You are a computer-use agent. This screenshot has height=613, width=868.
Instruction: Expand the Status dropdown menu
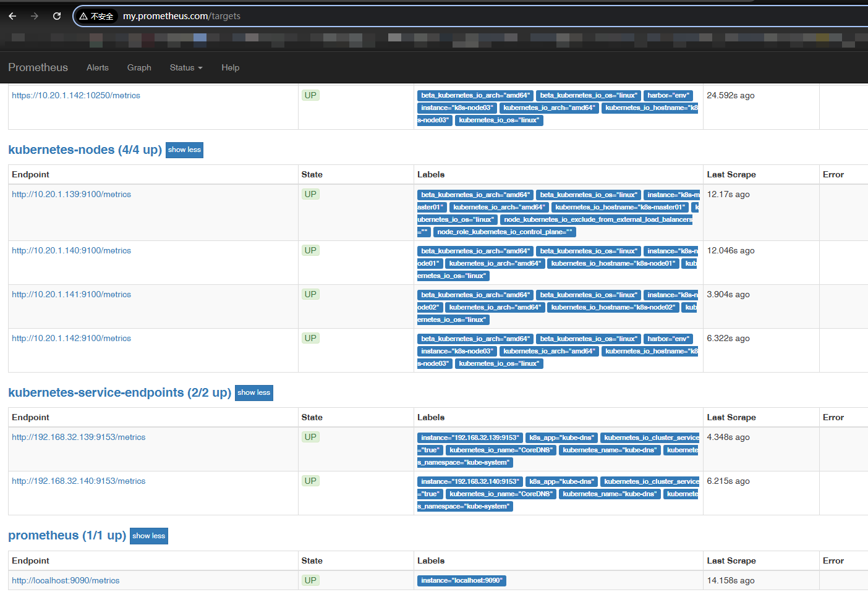click(186, 67)
